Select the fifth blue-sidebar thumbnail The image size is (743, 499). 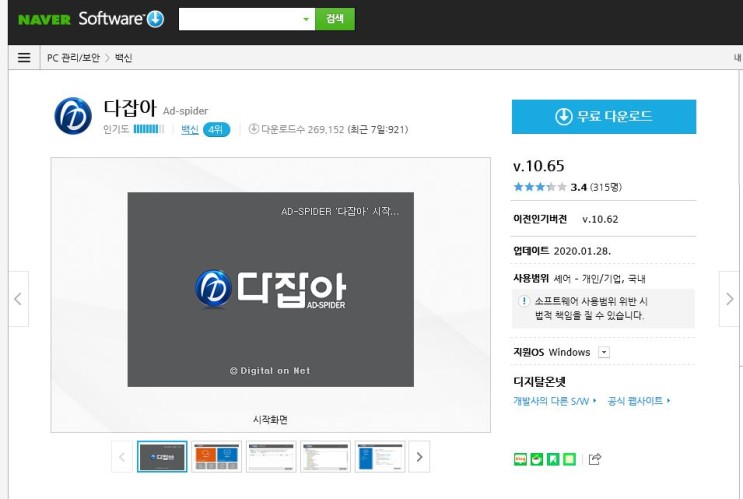click(380, 457)
